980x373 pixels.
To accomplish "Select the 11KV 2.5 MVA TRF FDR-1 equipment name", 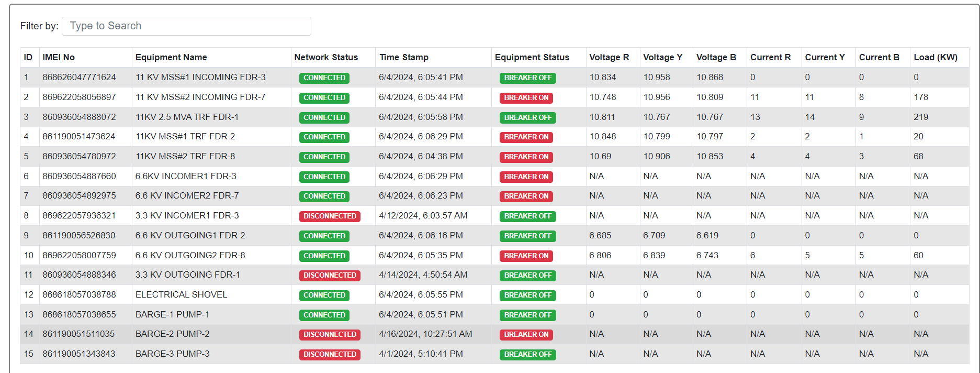I will [187, 117].
